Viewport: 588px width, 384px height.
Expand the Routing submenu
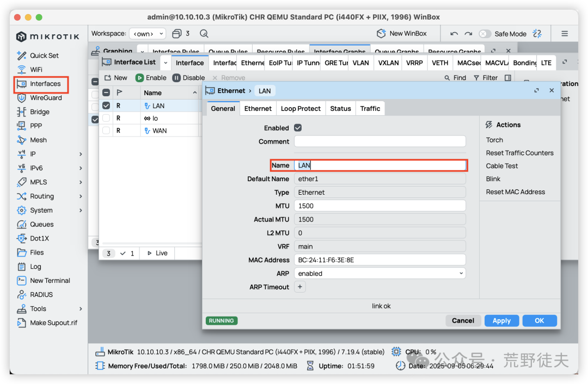tap(81, 196)
